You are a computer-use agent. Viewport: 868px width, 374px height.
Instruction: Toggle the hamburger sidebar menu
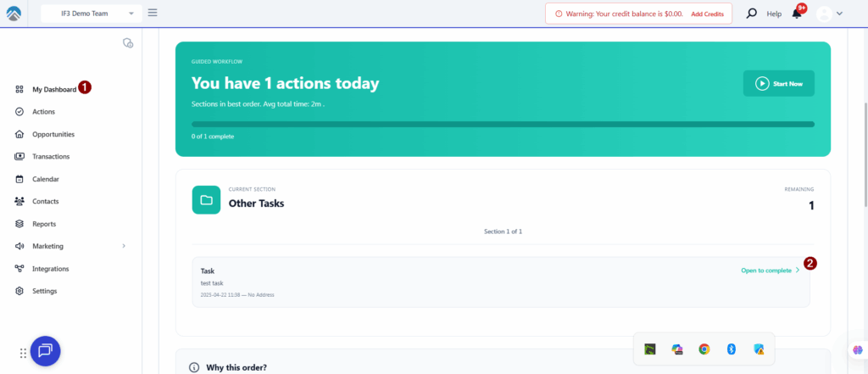click(x=153, y=13)
